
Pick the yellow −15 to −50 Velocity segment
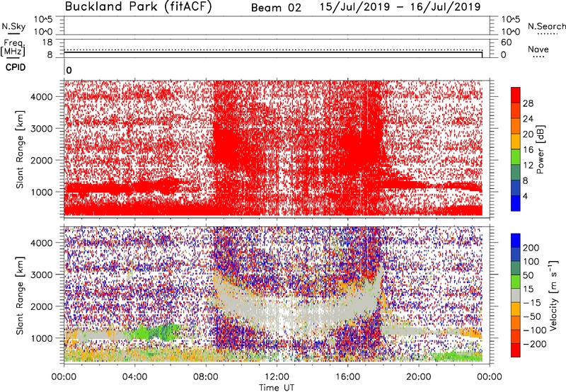point(516,309)
